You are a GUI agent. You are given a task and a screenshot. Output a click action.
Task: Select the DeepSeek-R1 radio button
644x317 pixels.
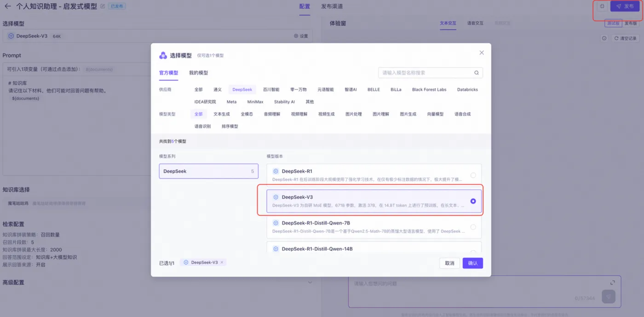(473, 175)
